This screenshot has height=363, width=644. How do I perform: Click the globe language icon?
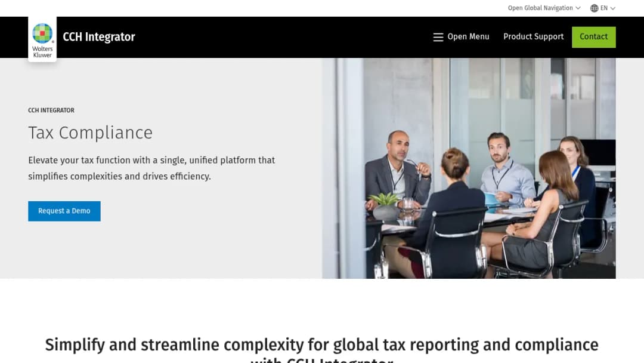tap(594, 8)
